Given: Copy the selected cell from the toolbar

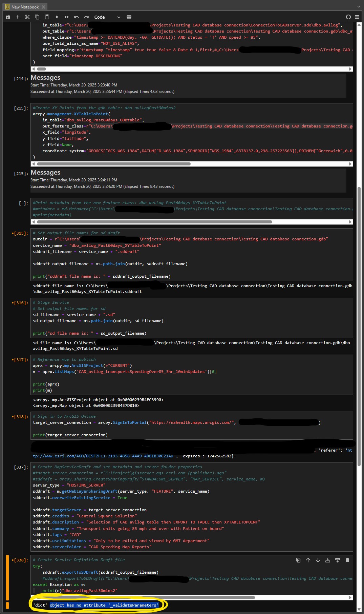Looking at the screenshot, I should (37, 17).
